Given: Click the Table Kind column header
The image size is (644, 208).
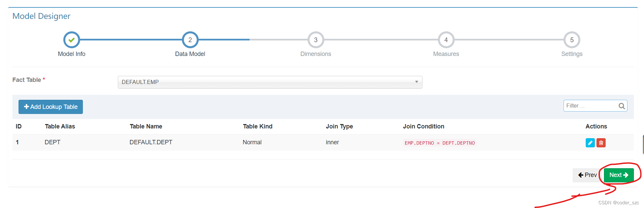Looking at the screenshot, I should coord(258,126).
